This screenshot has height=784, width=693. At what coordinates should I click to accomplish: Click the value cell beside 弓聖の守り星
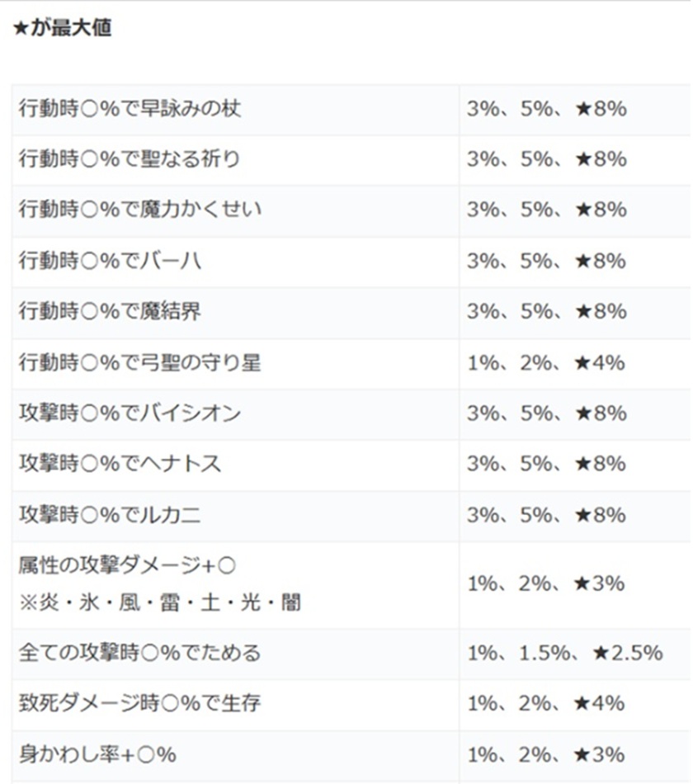[545, 362]
